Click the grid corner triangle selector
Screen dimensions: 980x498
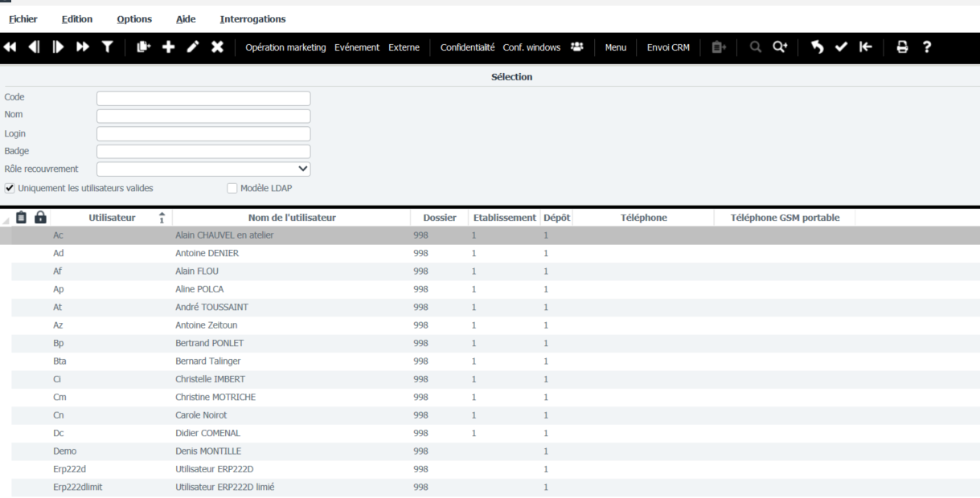point(6,220)
